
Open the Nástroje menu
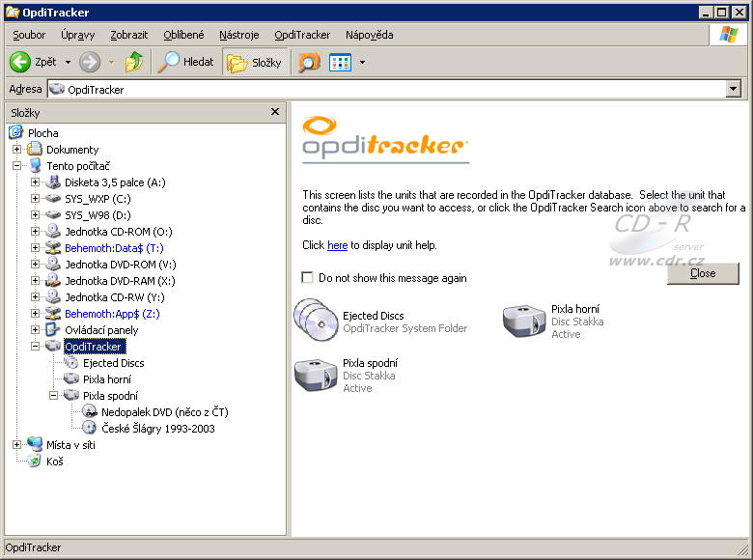coord(239,35)
